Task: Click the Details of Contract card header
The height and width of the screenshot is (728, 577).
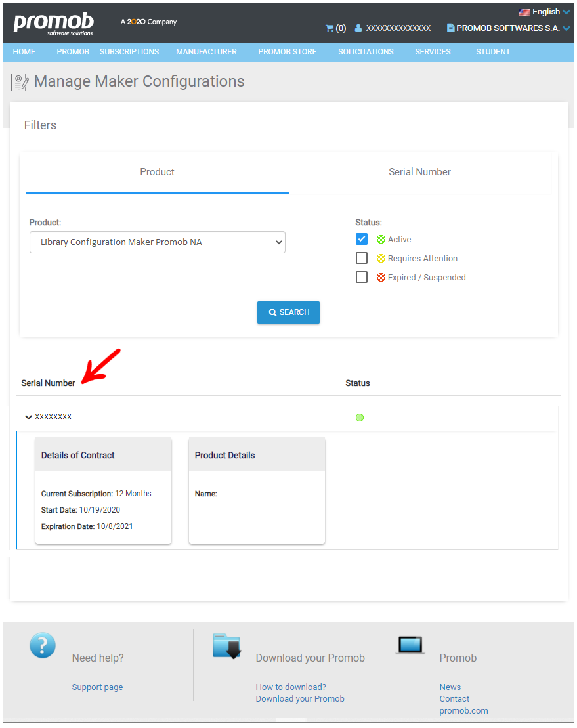Action: click(x=104, y=454)
